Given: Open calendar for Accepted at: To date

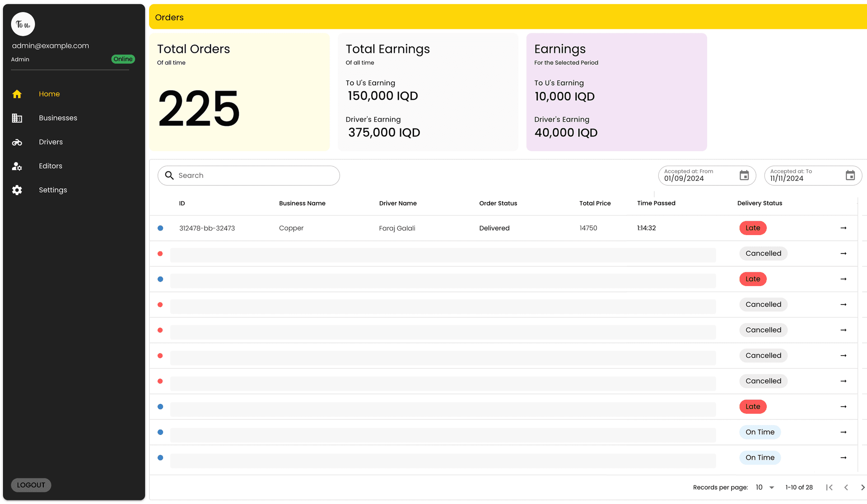Looking at the screenshot, I should (850, 176).
